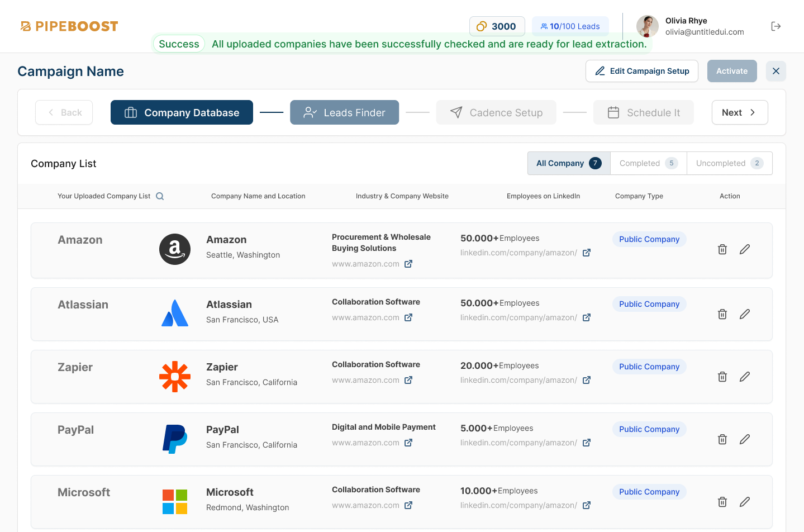The image size is (804, 532).
Task: Activate the campaign
Action: [732, 71]
